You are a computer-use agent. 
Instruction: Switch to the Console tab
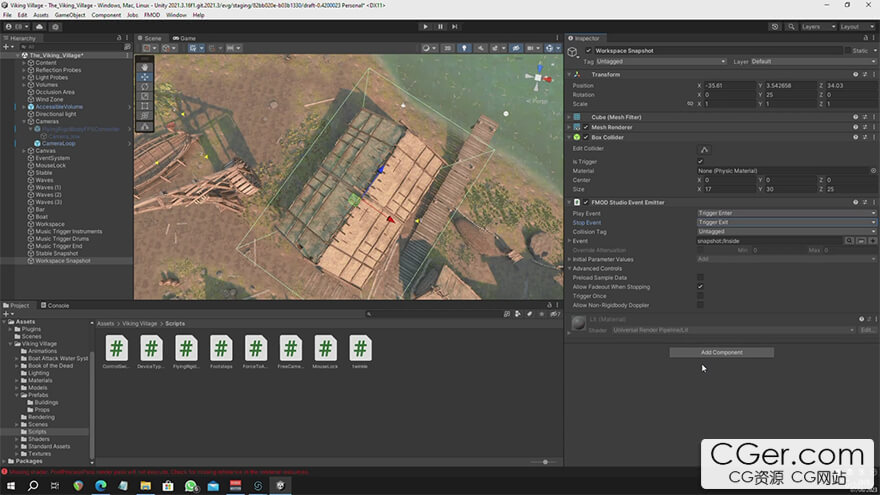coord(55,305)
